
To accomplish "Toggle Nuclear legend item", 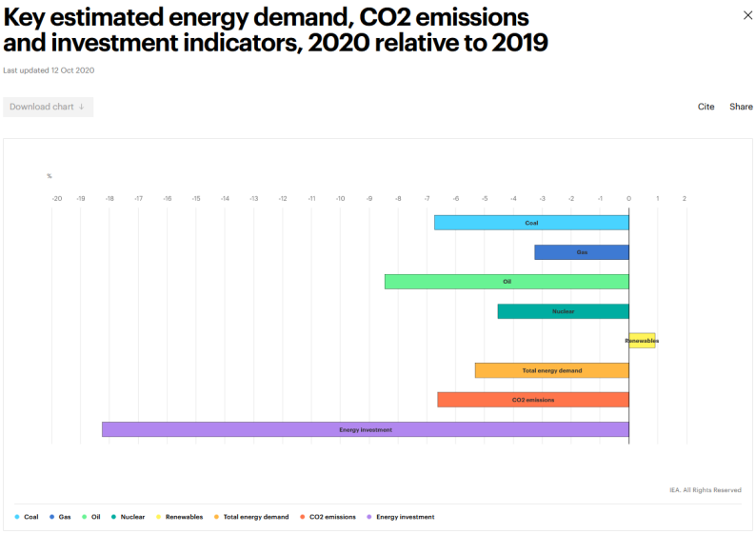I will coord(128,517).
